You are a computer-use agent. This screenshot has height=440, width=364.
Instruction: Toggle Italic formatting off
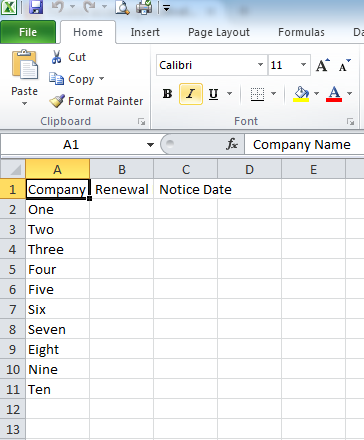tap(191, 94)
